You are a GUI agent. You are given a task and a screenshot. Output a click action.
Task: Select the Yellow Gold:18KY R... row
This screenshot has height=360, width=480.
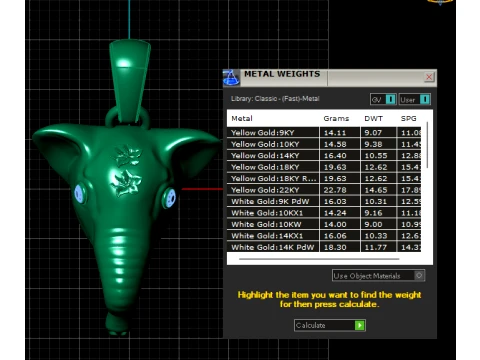(x=324, y=179)
